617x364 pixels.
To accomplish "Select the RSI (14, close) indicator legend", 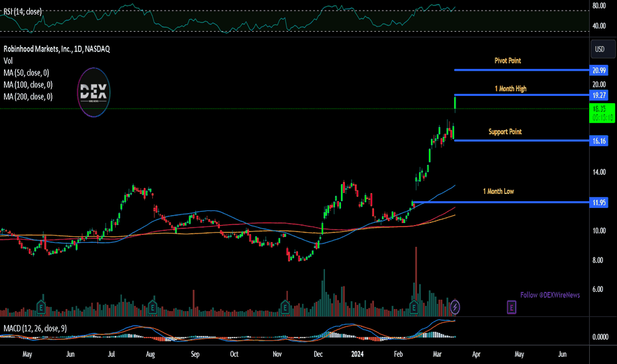I will (23, 12).
